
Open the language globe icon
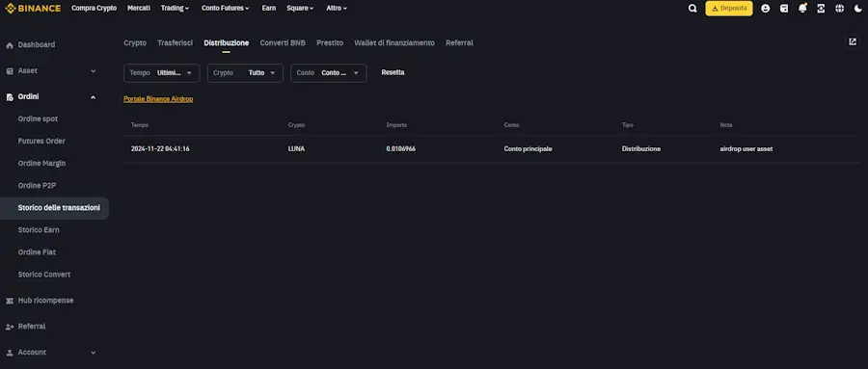click(x=840, y=9)
